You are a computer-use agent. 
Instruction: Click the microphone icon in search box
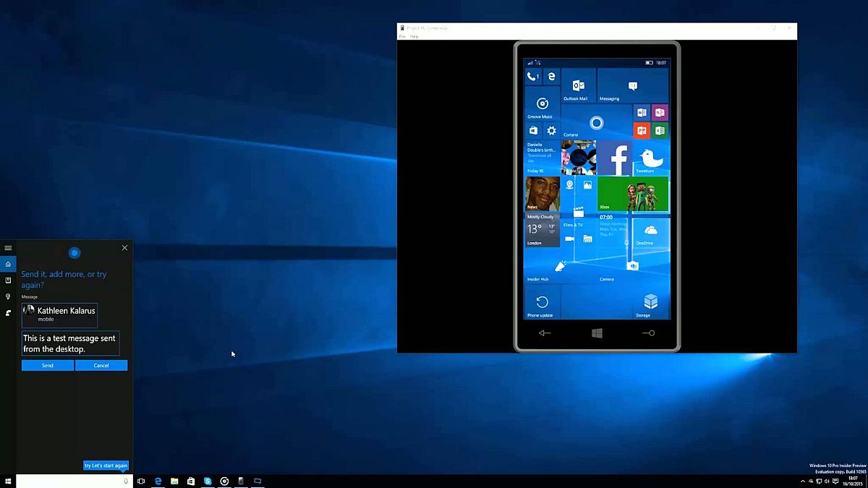126,481
